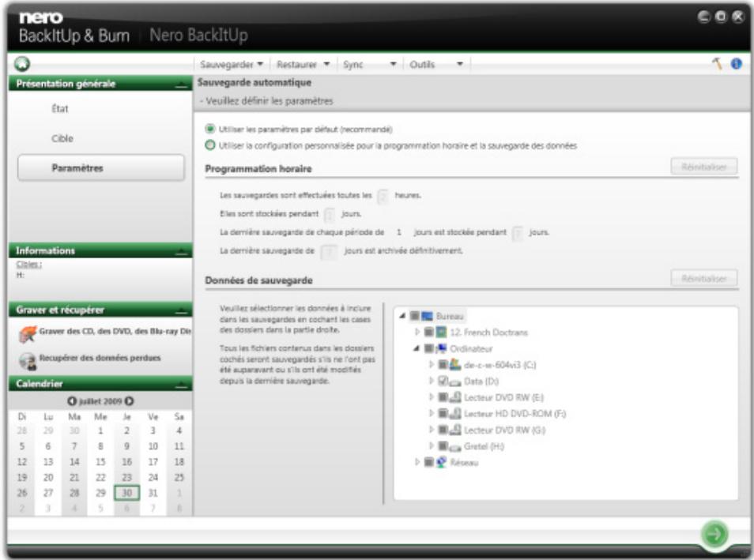This screenshot has height=560, width=754.
Task: Collapse the Bureau tree node
Action: click(x=402, y=316)
